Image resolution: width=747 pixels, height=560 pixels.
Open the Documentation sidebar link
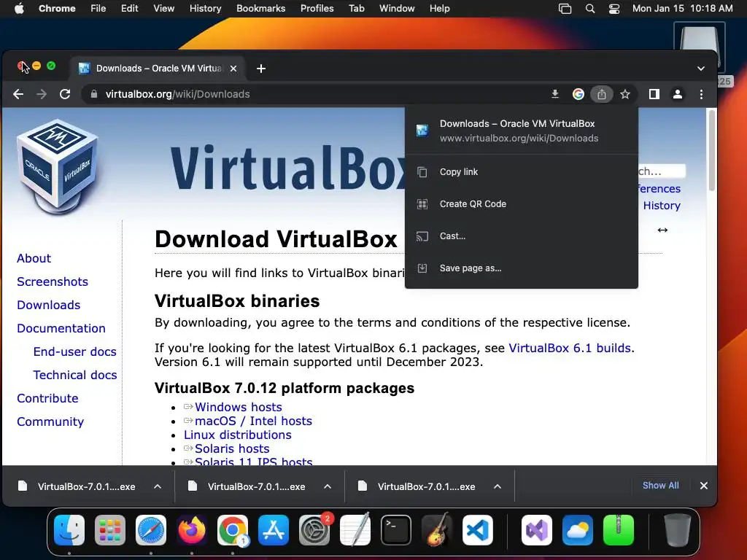61,329
